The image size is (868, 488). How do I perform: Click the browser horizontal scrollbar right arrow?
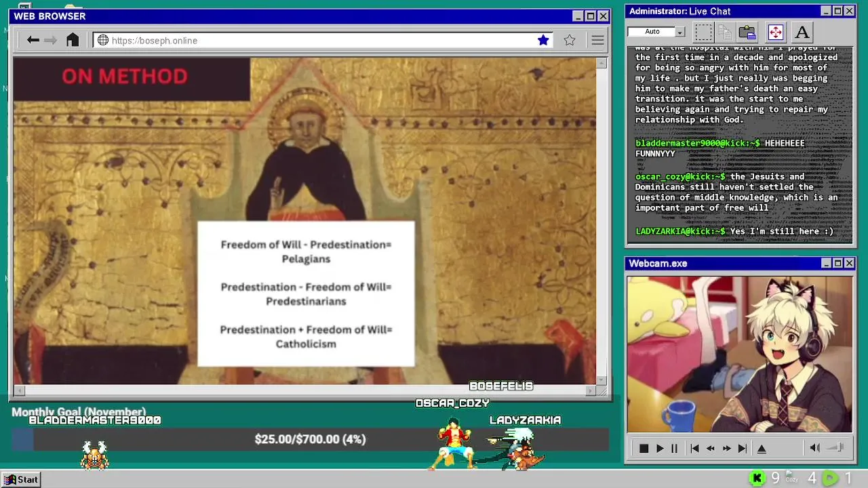point(591,390)
